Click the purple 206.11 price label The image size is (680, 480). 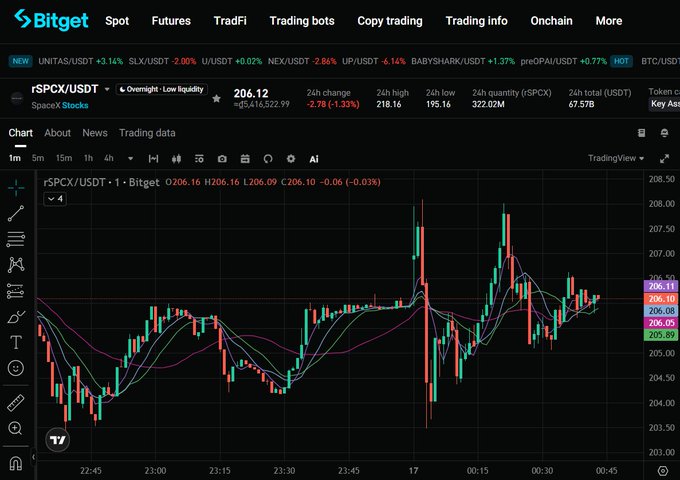661,286
